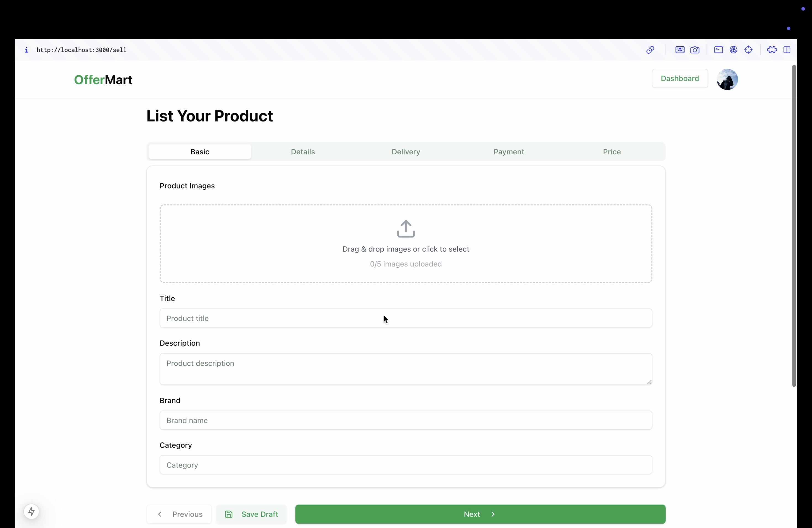Open the puzzle piece extensions icon
The width and height of the screenshot is (812, 528).
pos(772,50)
